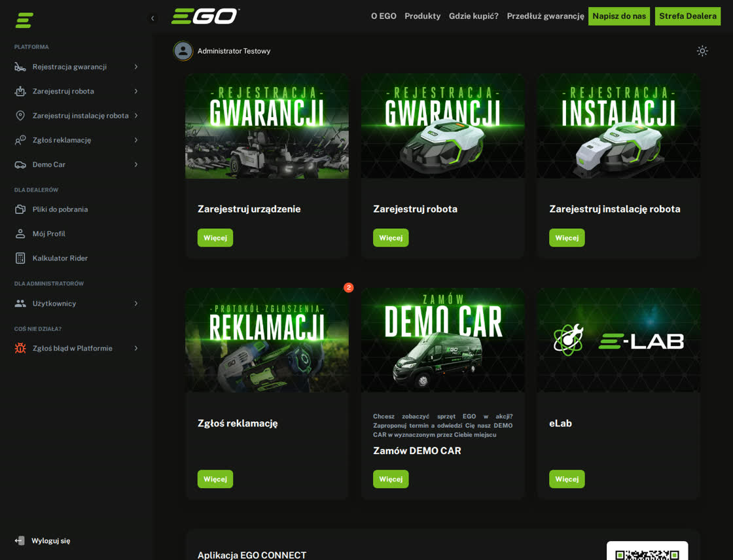Click the logout door icon
The height and width of the screenshot is (560, 733).
click(x=20, y=540)
